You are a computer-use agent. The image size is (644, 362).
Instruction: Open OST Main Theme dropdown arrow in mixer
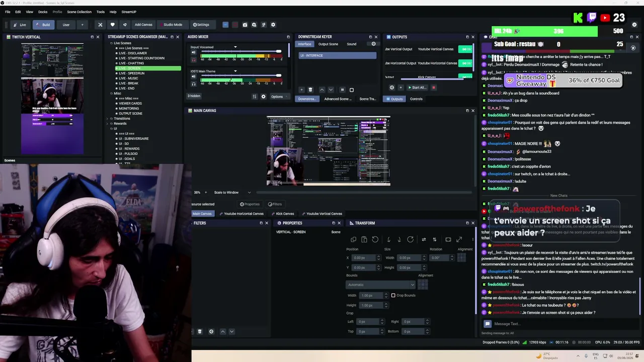point(235,71)
